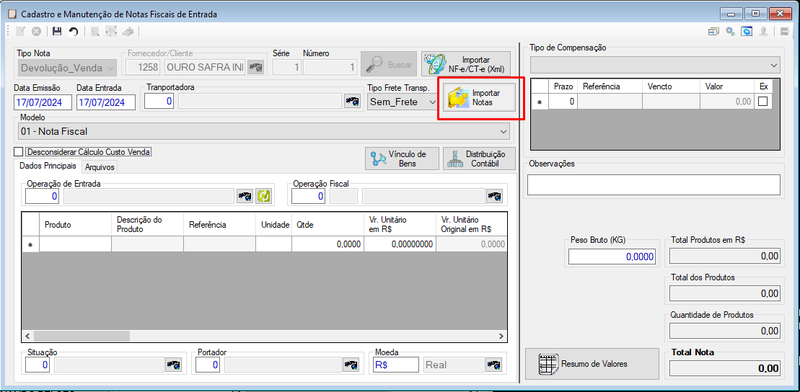The width and height of the screenshot is (800, 392).
Task: Click Produto column header
Action: (x=76, y=225)
